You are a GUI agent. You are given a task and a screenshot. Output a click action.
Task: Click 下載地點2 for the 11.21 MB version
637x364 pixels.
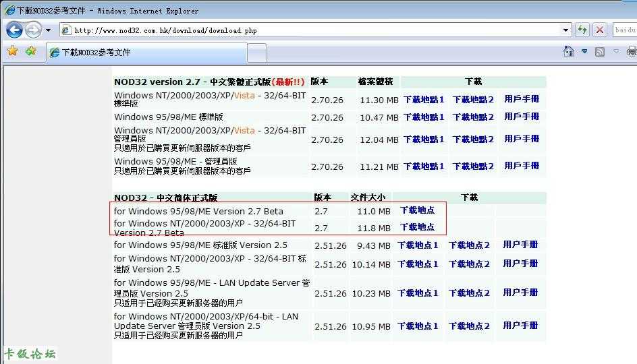pyautogui.click(x=473, y=166)
